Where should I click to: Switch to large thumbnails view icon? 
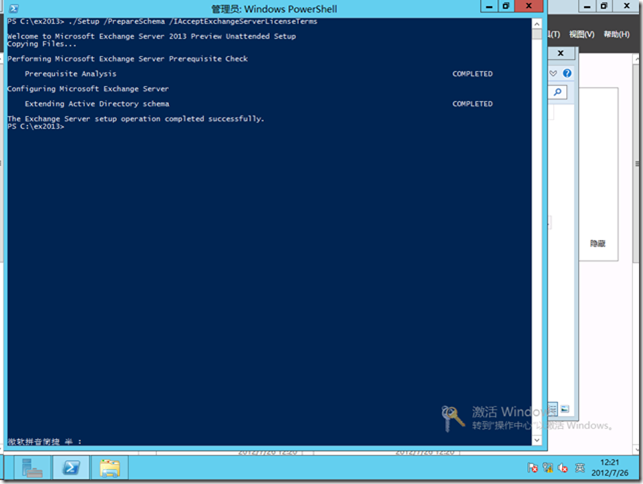(x=565, y=409)
